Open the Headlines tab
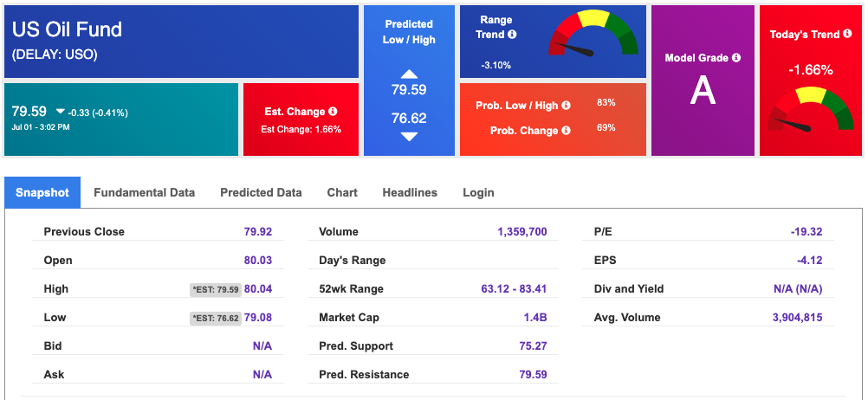The width and height of the screenshot is (868, 400). (410, 192)
